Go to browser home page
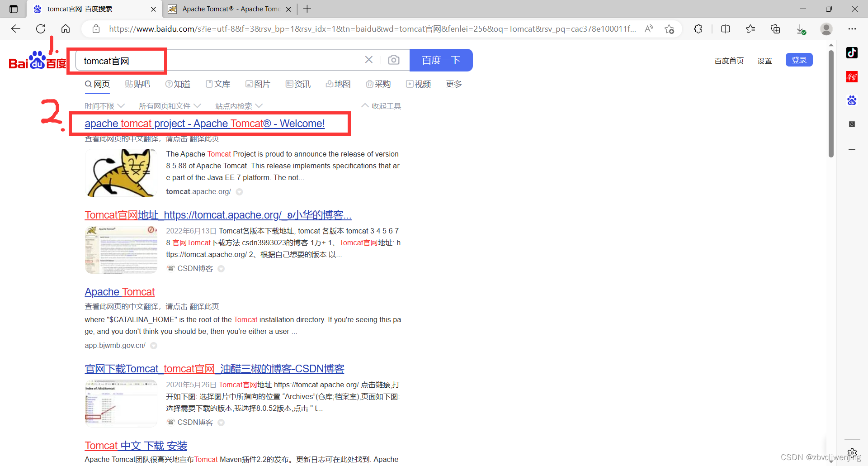Viewport: 868px width, 466px height. pos(66,29)
